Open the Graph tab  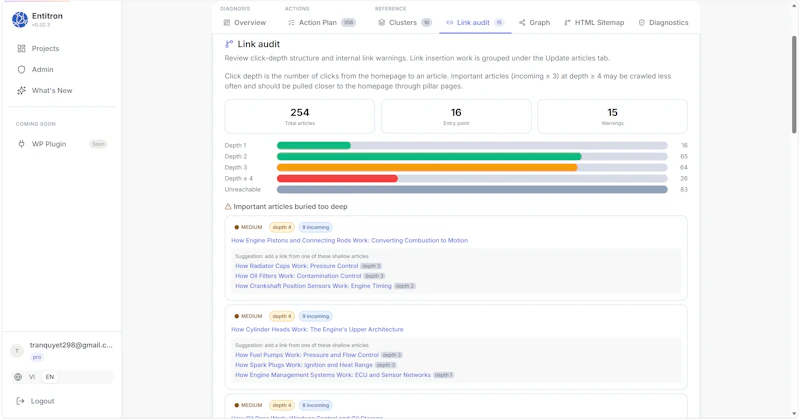click(535, 22)
